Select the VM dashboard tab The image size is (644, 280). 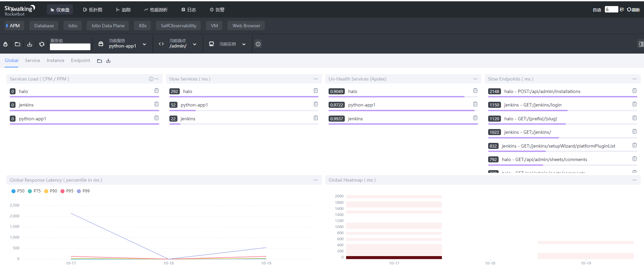[214, 26]
